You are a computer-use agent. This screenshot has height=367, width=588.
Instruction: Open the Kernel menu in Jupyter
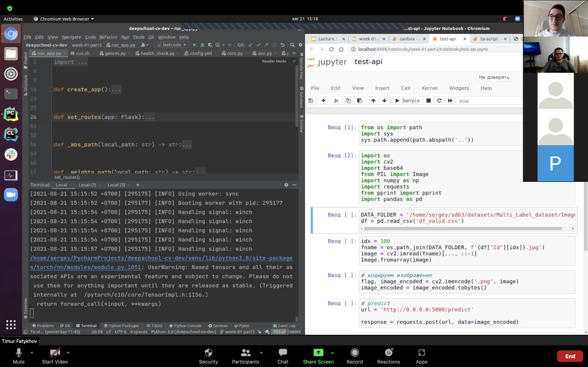coord(429,88)
